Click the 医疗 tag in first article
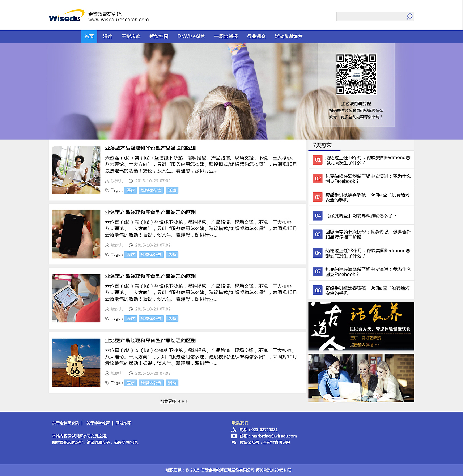Image resolution: width=463 pixels, height=476 pixels. [x=131, y=190]
